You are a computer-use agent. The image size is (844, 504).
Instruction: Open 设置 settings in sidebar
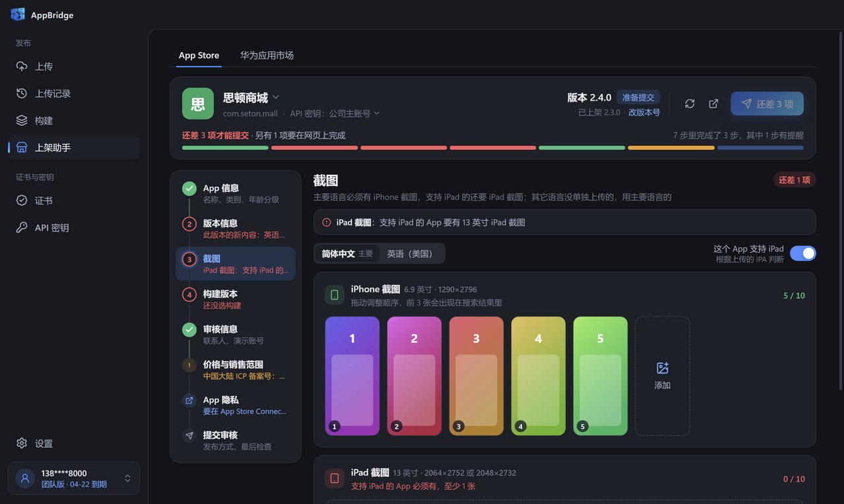[74, 443]
